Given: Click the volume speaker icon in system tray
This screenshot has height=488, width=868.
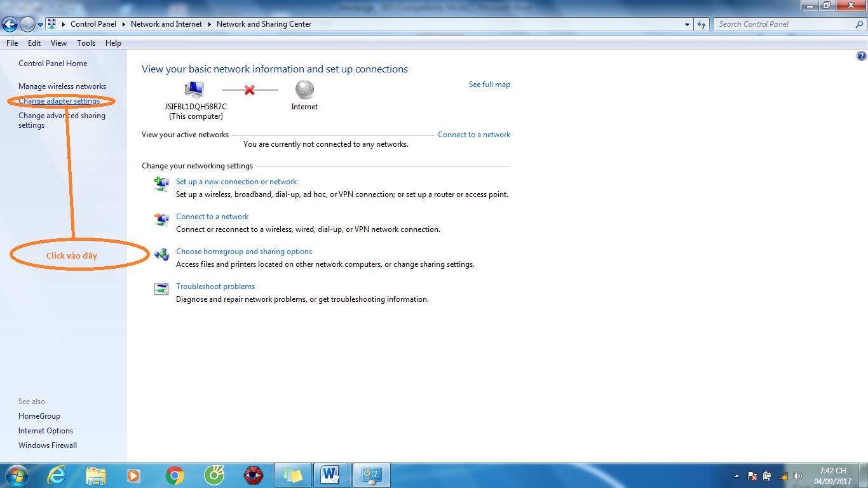Looking at the screenshot, I should [x=798, y=476].
